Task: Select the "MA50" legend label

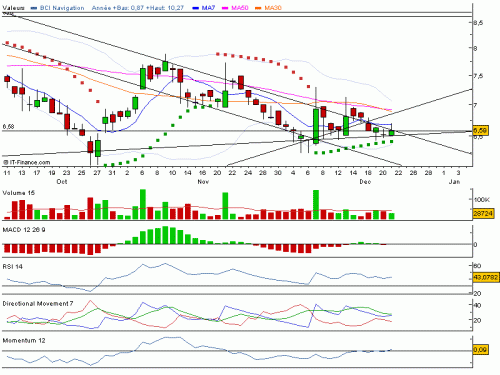Action: coord(240,8)
